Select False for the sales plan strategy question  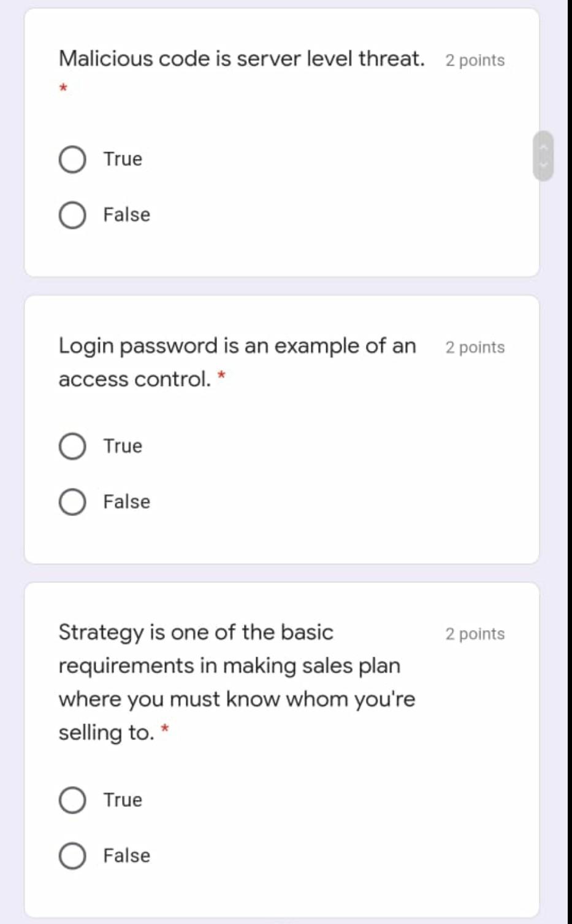tap(72, 855)
